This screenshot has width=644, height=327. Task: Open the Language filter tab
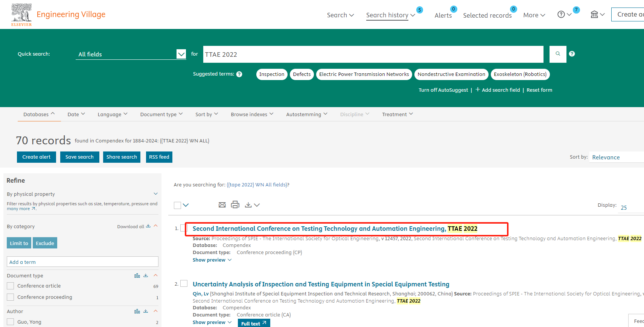coord(113,114)
